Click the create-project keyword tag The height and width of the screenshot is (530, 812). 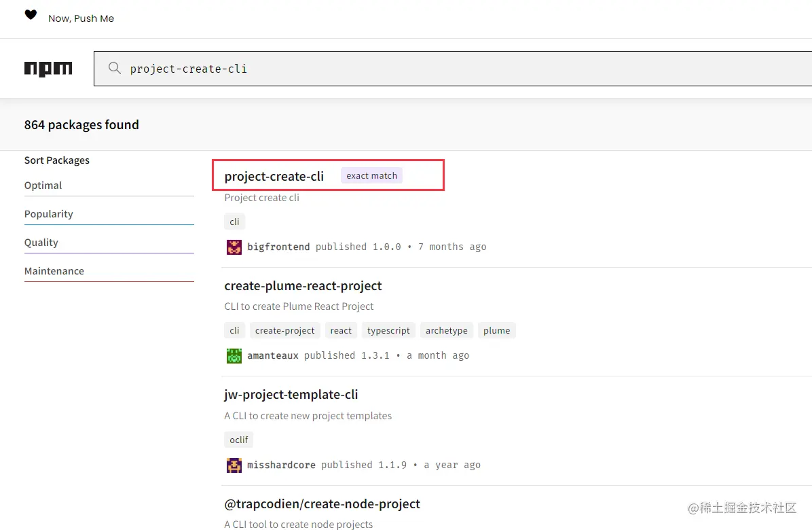[285, 330]
